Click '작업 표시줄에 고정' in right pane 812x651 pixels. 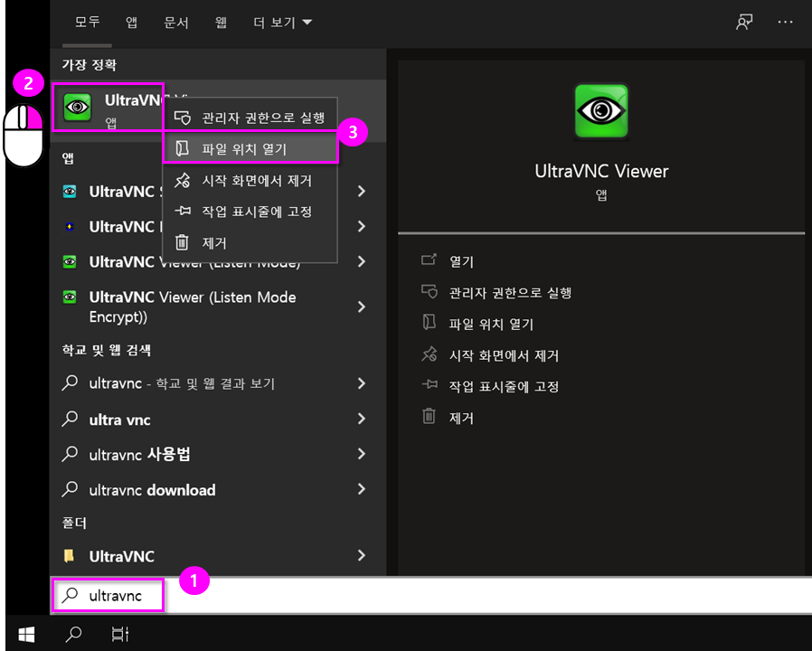pos(504,386)
